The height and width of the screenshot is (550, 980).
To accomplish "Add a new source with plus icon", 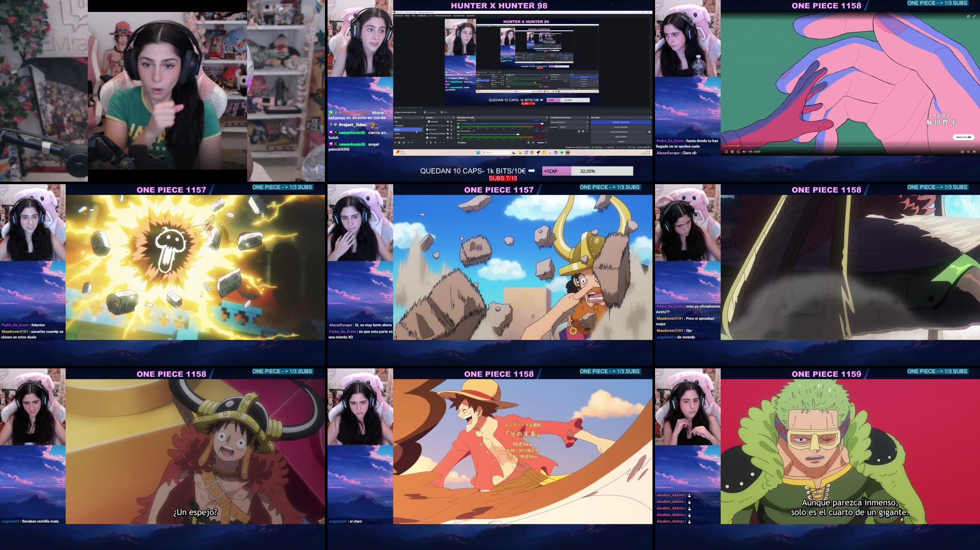I will [427, 143].
